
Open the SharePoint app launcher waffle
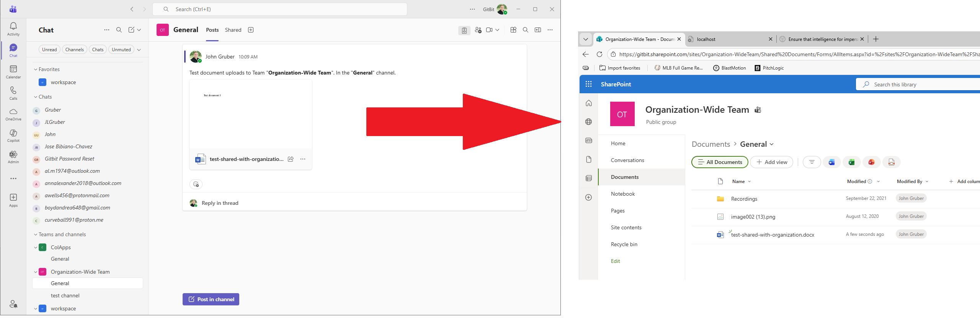(x=589, y=84)
